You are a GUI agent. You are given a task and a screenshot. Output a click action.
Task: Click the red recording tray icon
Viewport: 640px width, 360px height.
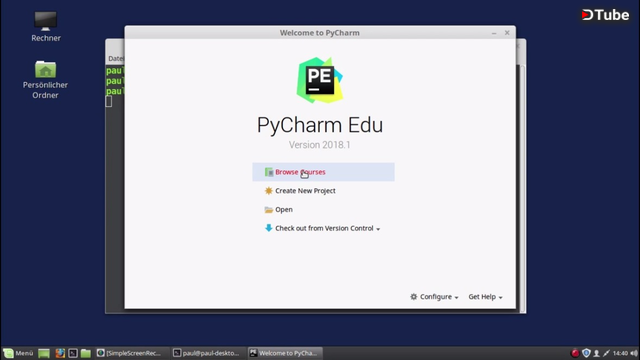[x=575, y=353]
